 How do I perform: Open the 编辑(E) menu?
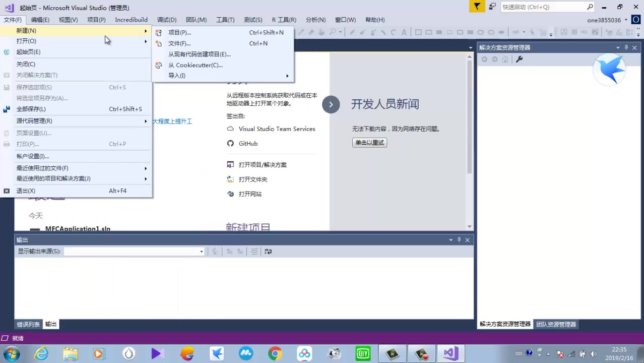click(x=40, y=20)
